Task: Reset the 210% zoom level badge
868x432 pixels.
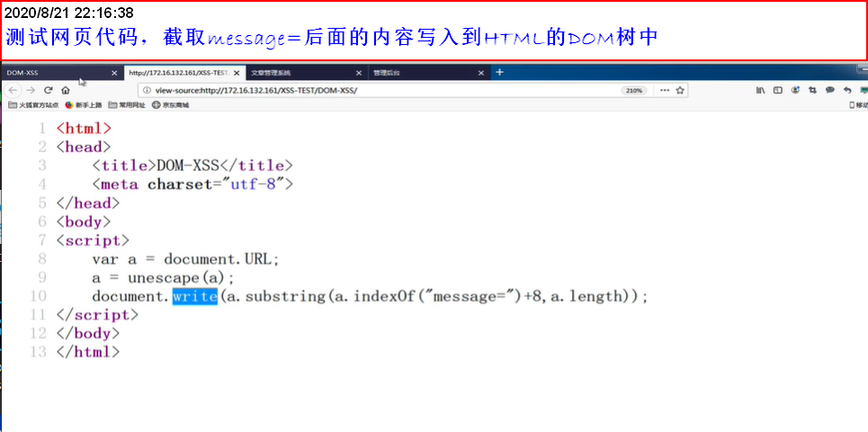Action: coord(634,90)
